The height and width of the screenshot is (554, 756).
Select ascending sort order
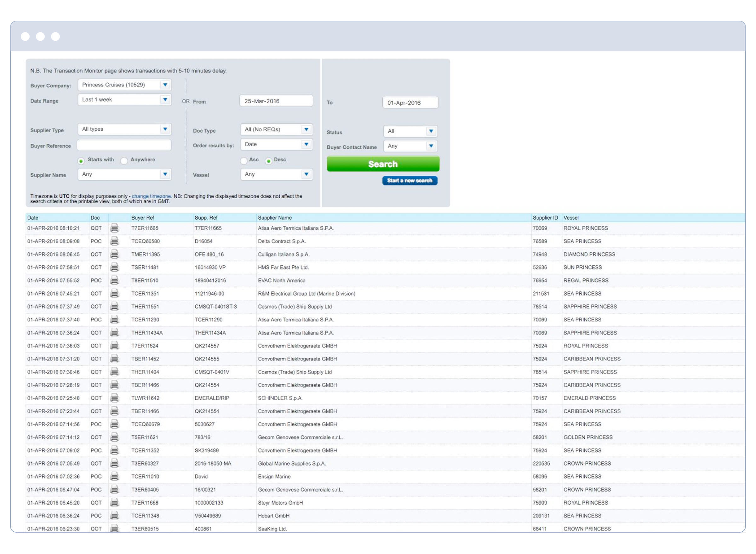(243, 161)
